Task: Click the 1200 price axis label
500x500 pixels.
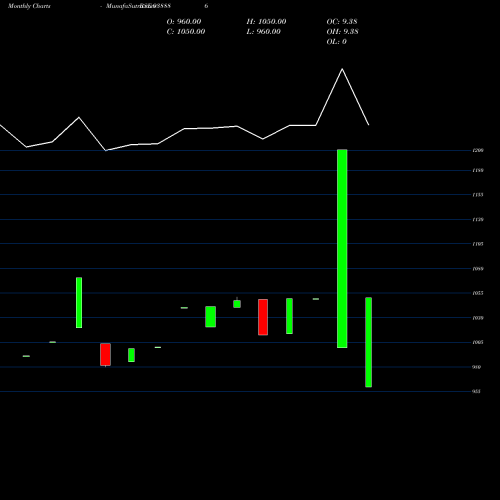Action: [478, 151]
